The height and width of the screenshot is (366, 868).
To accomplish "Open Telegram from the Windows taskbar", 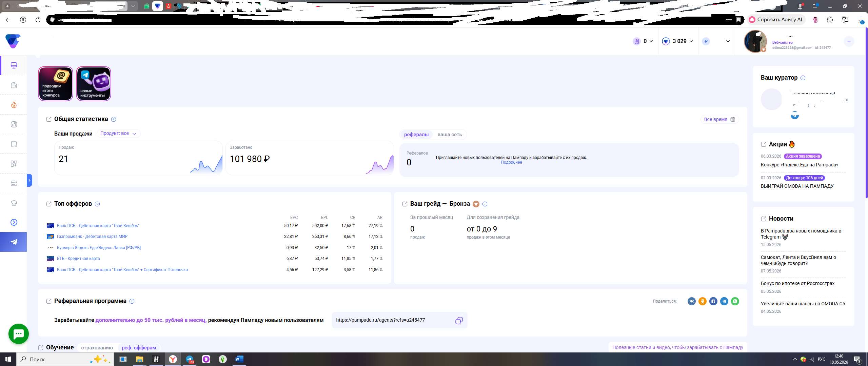I will [190, 359].
